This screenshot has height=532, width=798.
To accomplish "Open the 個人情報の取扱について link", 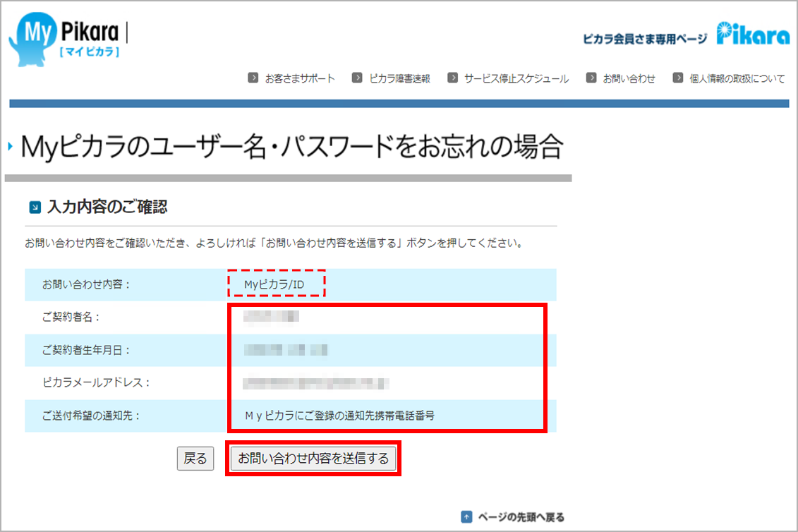I will [x=737, y=78].
